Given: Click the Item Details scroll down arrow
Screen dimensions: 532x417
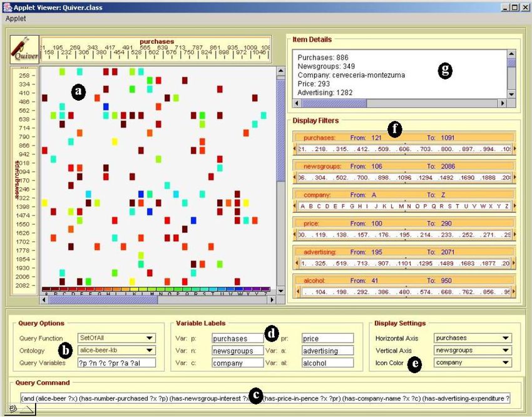Looking at the screenshot, I should point(511,94).
